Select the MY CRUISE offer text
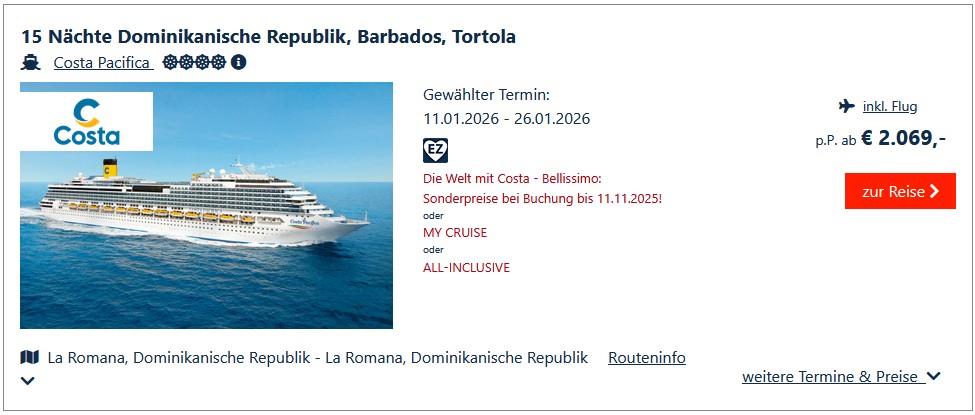 pos(455,232)
